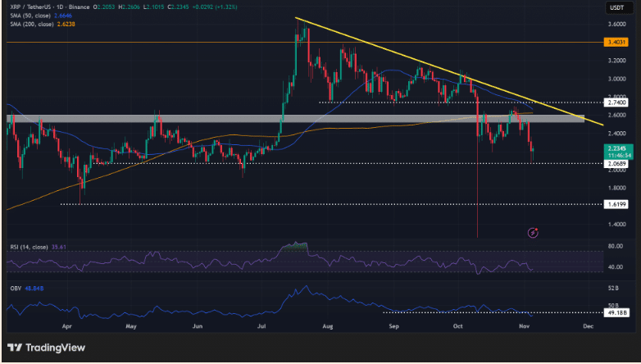Select the OBV indicator label

[16, 289]
